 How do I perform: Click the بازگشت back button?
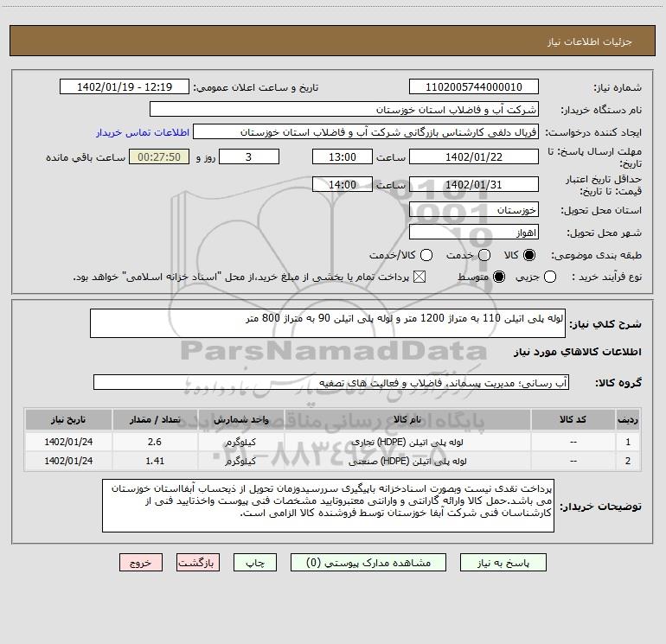tap(198, 563)
